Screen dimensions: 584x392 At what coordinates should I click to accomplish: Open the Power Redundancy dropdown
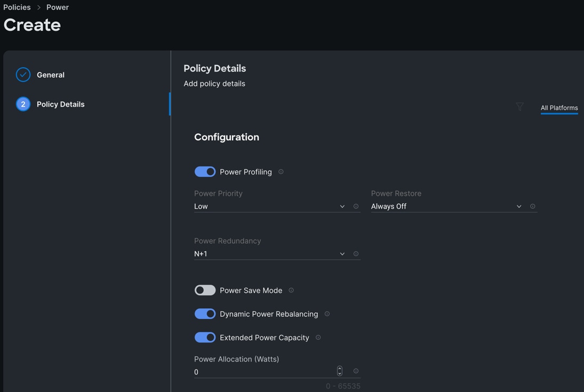click(269, 254)
